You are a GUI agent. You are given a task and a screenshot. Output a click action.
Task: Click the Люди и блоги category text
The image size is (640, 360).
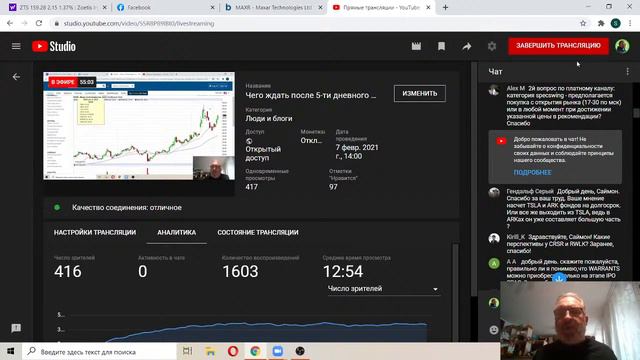[x=269, y=119]
